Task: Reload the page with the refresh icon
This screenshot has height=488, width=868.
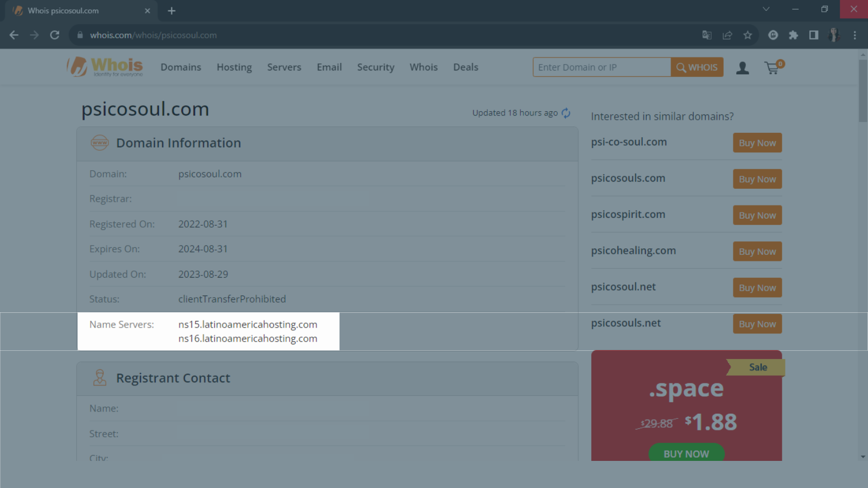Action: pos(55,35)
